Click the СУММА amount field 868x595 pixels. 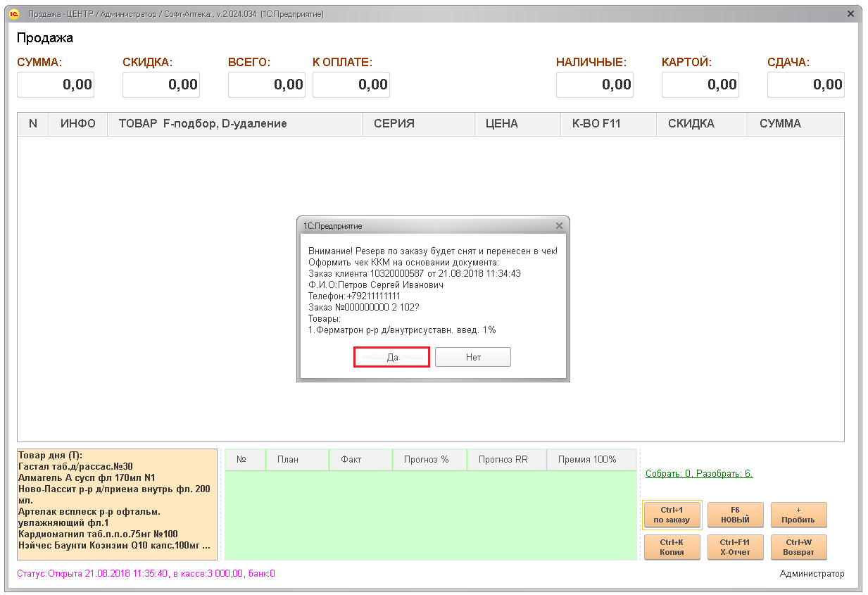click(x=56, y=84)
